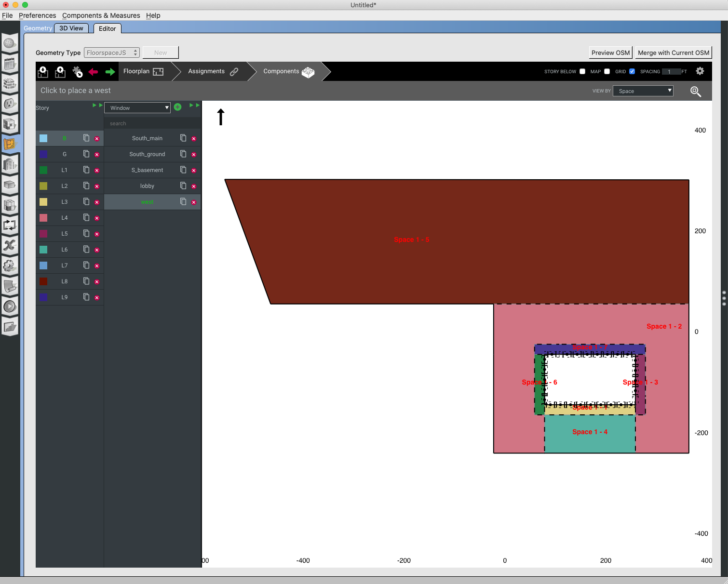Screen dimensions: 728x584
Task: Open the VIEW BY Space dropdown
Action: click(x=643, y=91)
